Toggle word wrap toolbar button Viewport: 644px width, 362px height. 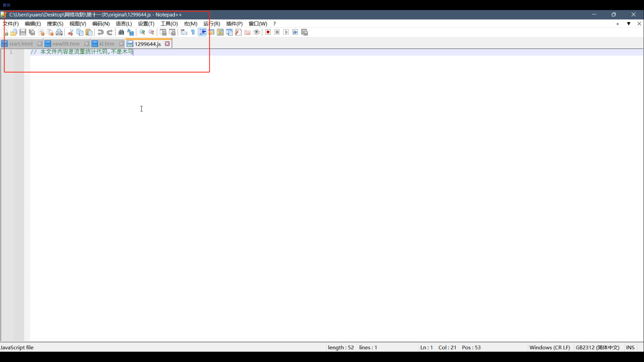[x=184, y=32]
